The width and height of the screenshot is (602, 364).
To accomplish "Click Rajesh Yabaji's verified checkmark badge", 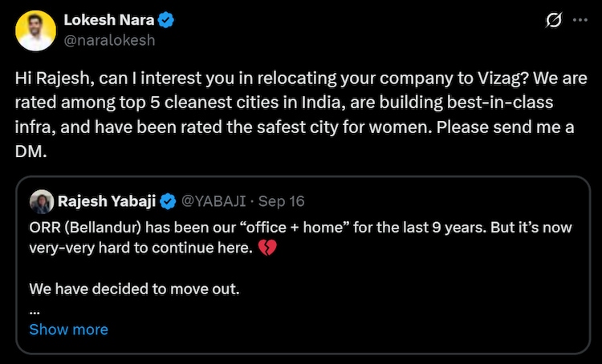I will [x=168, y=201].
